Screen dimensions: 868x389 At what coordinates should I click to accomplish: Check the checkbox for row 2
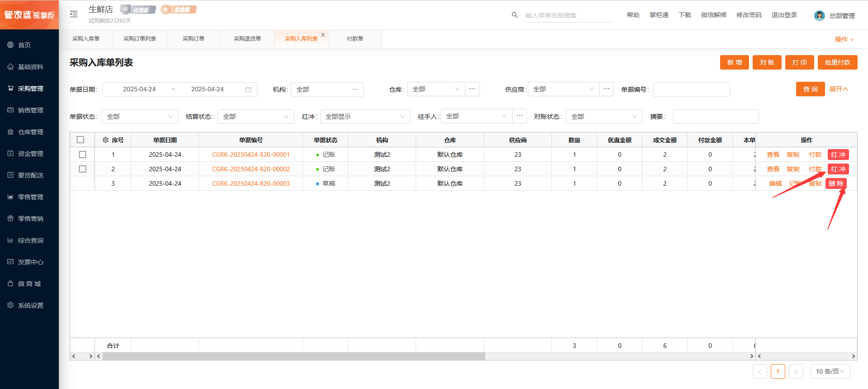(82, 169)
